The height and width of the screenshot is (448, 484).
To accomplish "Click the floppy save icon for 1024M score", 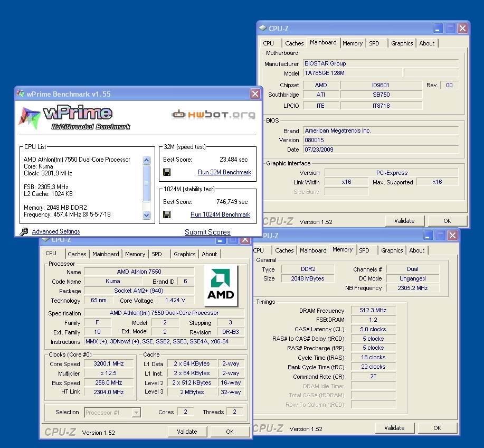I will click(167, 214).
